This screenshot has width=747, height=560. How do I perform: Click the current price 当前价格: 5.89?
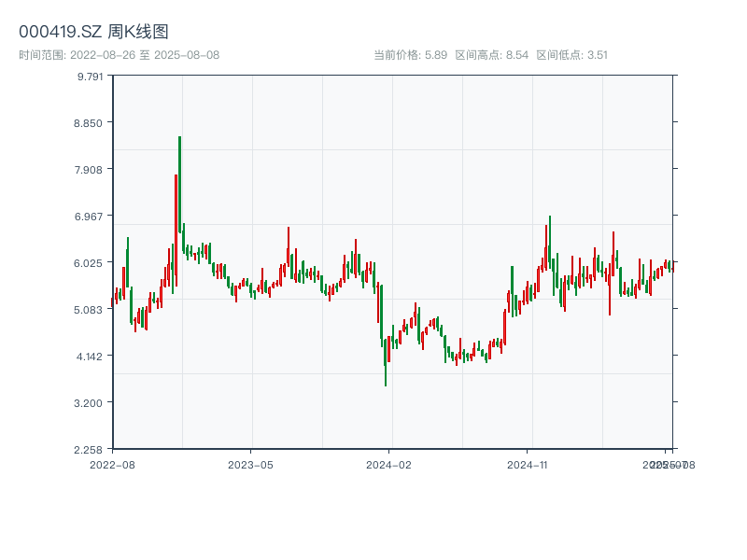pos(410,55)
